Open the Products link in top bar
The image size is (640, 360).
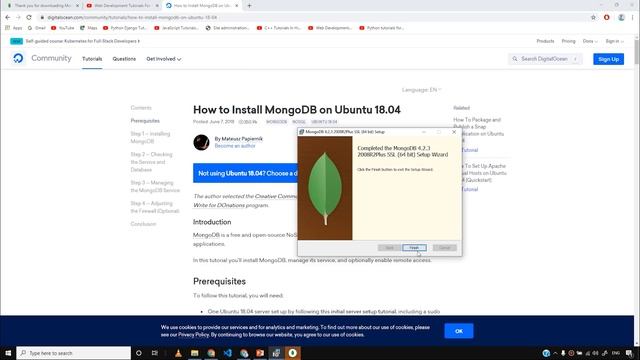(545, 41)
